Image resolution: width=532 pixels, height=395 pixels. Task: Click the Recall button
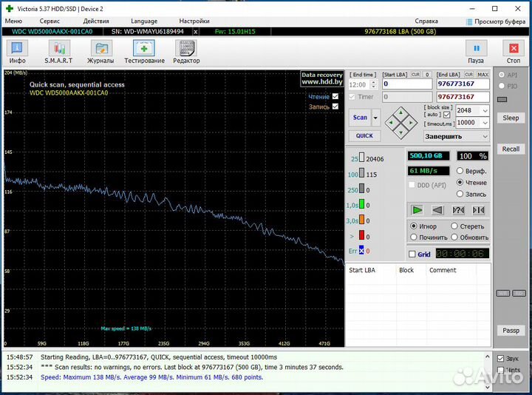point(511,149)
